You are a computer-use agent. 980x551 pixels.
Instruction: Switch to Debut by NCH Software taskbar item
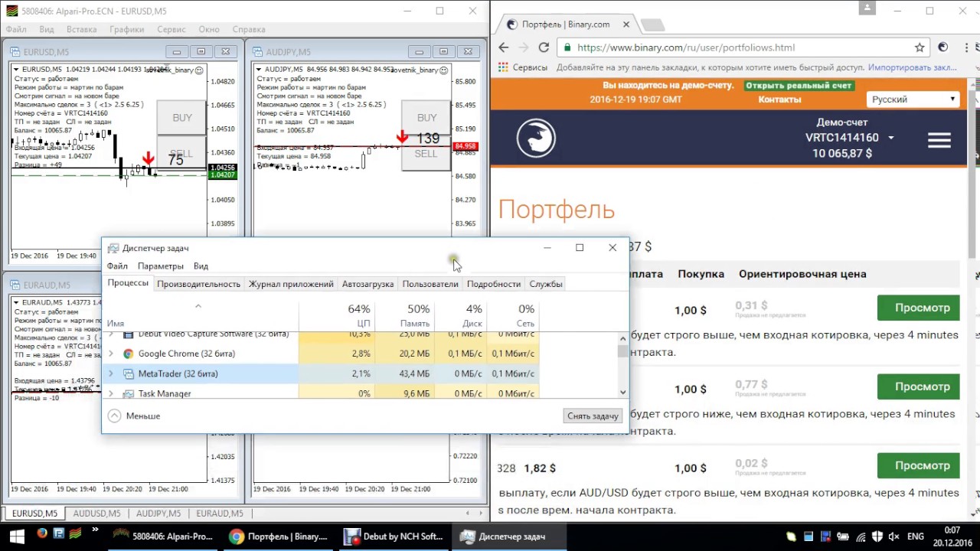pyautogui.click(x=394, y=536)
